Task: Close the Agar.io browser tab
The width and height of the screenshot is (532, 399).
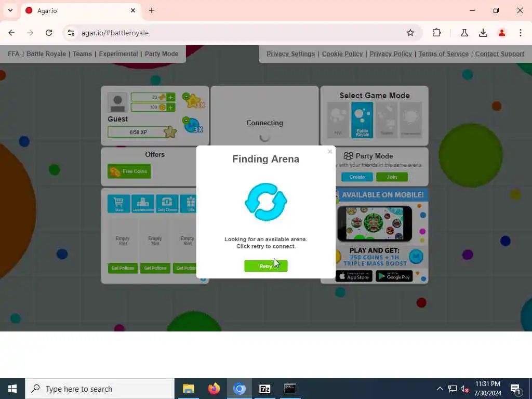Action: point(133,10)
